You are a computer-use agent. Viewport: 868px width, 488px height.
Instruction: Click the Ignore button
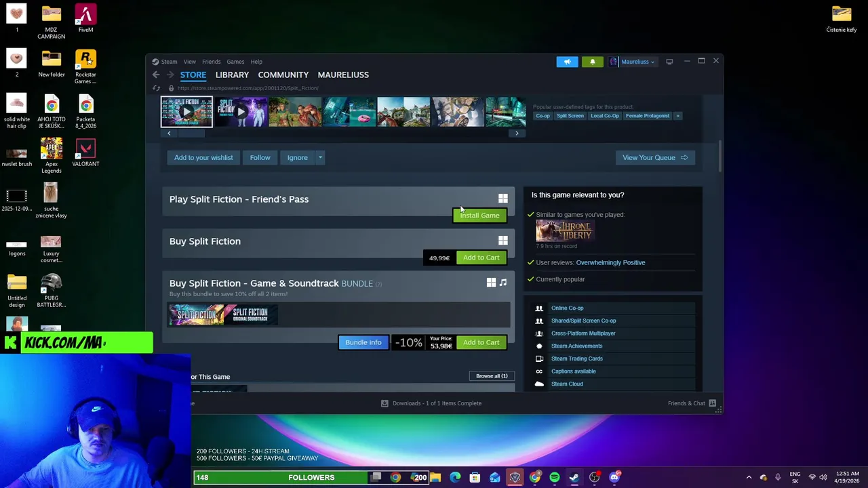point(297,157)
